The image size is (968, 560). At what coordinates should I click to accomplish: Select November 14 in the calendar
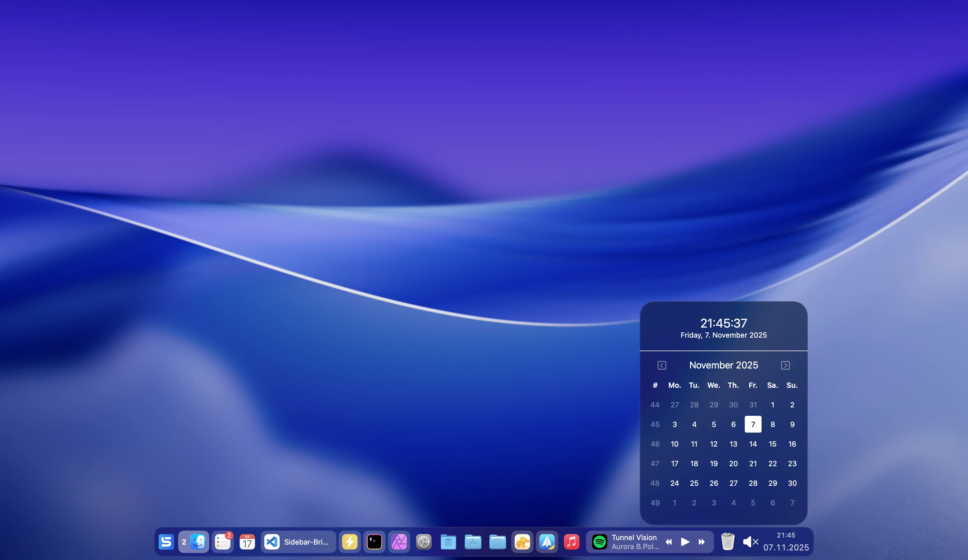coord(753,444)
